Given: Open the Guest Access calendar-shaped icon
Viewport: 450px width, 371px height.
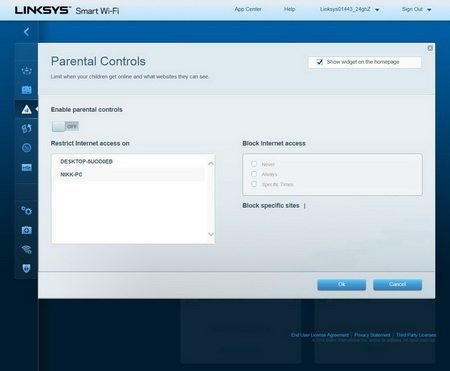Looking at the screenshot, I should 27,90.
